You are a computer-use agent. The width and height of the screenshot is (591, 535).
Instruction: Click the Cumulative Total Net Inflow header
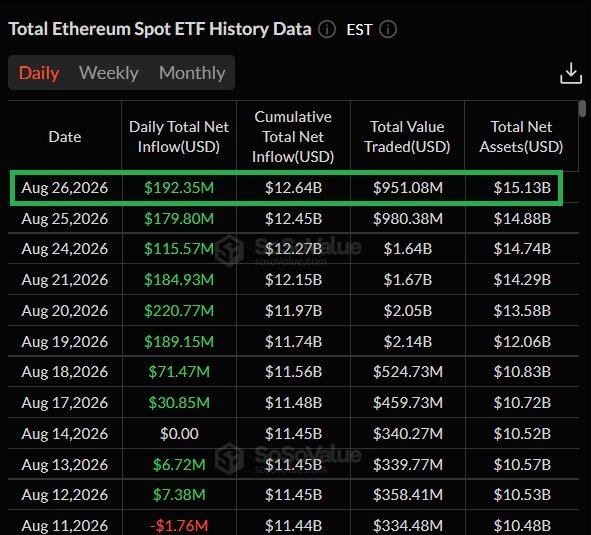click(293, 136)
